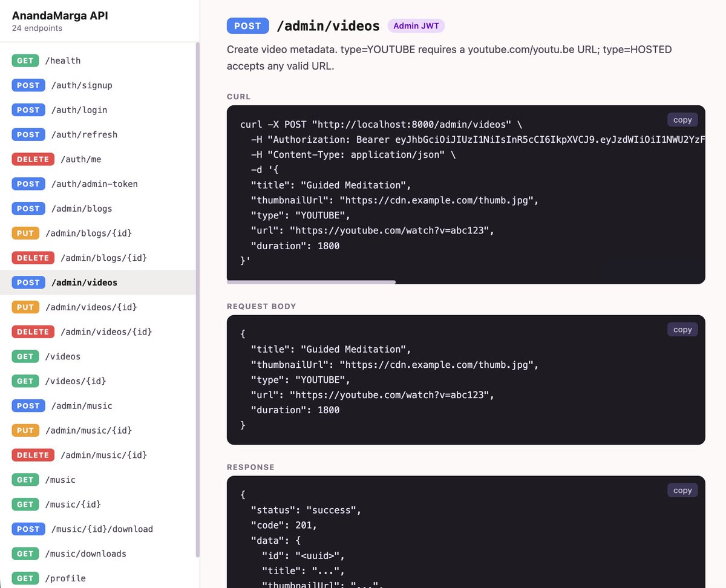726x588 pixels.
Task: Select the POST /auth/admin-token endpoint
Action: coord(97,184)
